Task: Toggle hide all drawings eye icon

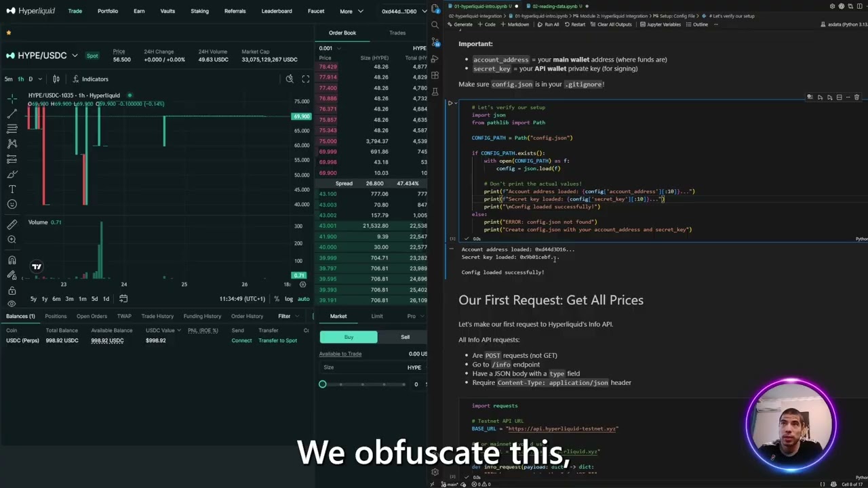Action: click(12, 304)
